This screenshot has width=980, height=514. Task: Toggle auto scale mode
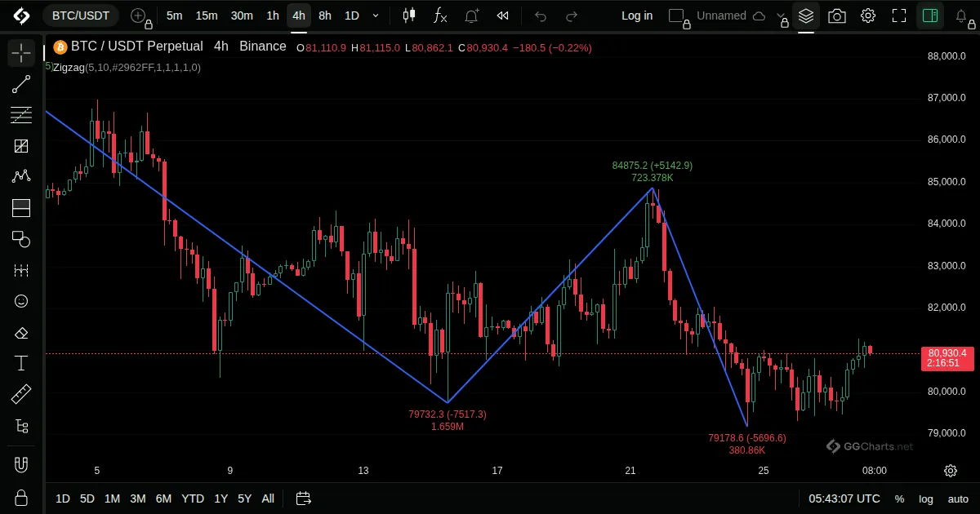tap(958, 498)
